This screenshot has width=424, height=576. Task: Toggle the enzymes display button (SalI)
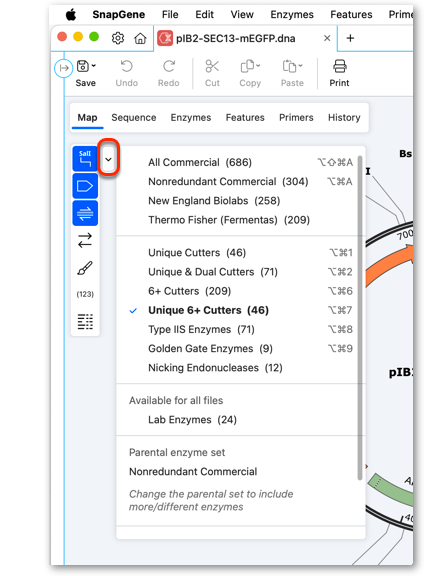[x=85, y=159]
